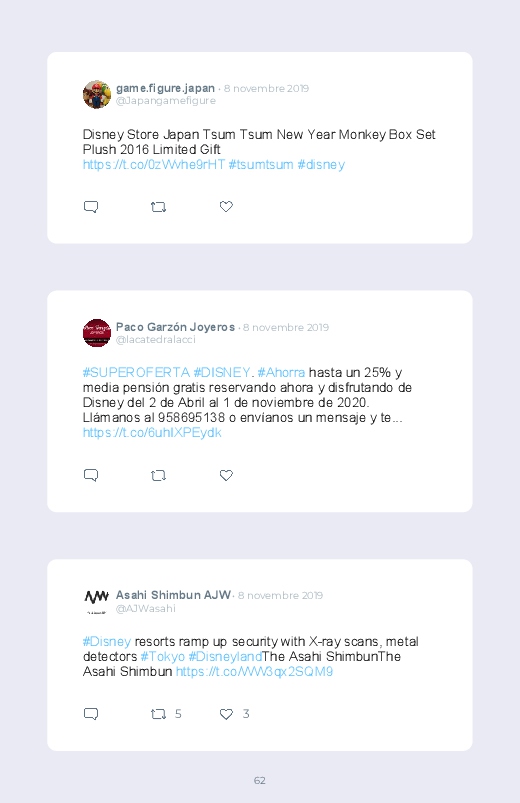Open the #Ahorra hashtag

tap(281, 372)
